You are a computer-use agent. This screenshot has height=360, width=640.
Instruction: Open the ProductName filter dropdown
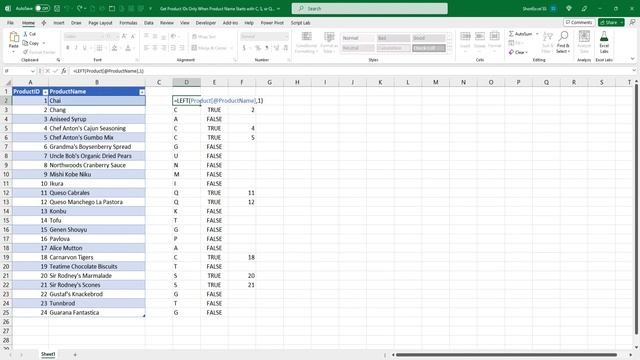click(x=142, y=92)
